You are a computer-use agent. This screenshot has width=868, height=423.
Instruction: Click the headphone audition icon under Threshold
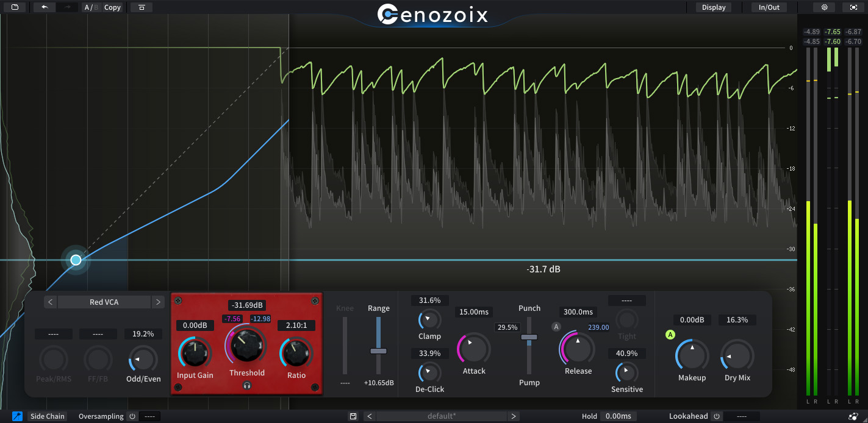coord(247,385)
